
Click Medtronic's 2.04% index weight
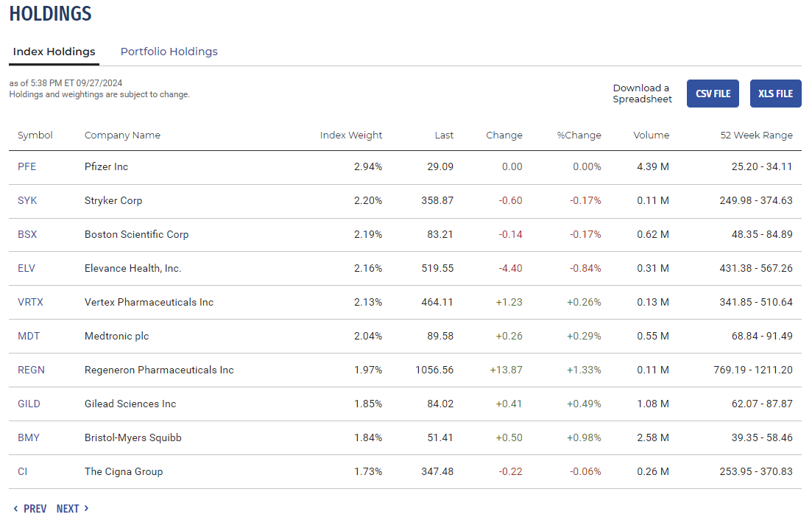368,337
